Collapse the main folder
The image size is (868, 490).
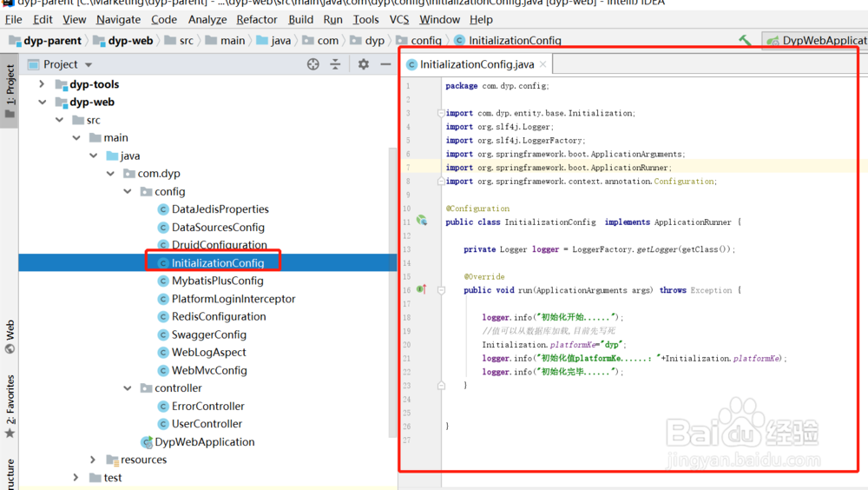[x=76, y=137]
